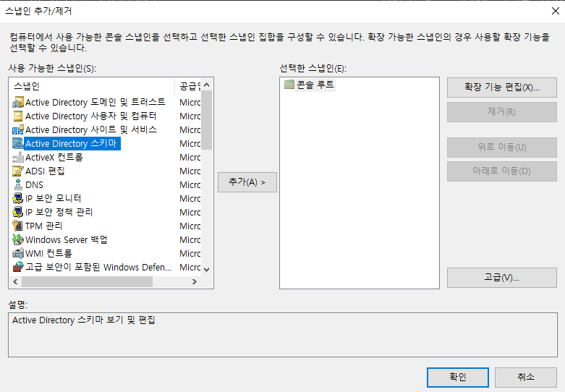Screen dimensions: 565x392
Task: Click the Active Directory 도메인 및 트러스트 icon
Action: pos(18,103)
